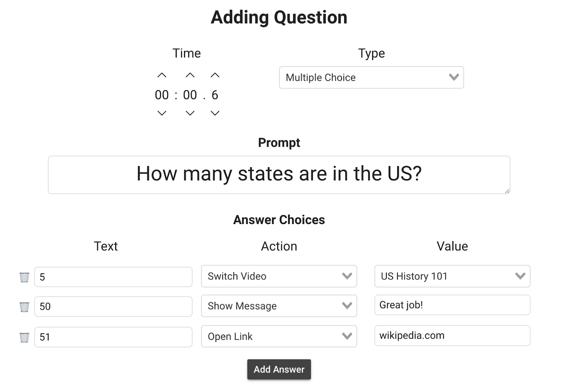561x392 pixels.
Task: Delete the answer choice with text 5
Action: click(x=24, y=277)
